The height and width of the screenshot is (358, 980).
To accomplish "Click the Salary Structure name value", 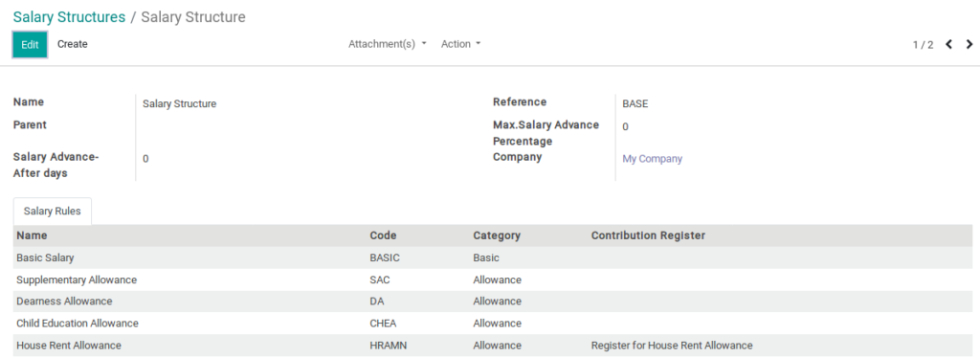I will tap(179, 103).
